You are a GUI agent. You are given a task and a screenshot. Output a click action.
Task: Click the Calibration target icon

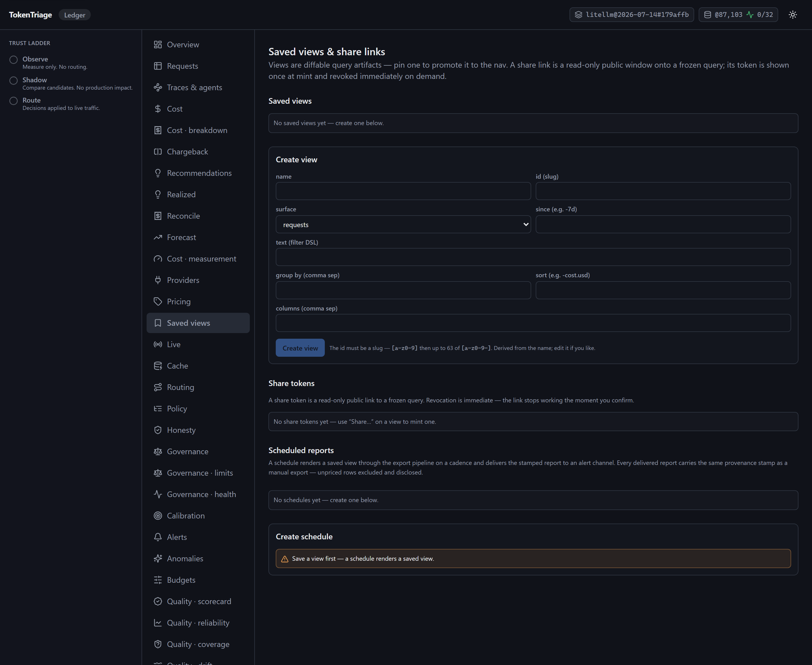(x=158, y=516)
